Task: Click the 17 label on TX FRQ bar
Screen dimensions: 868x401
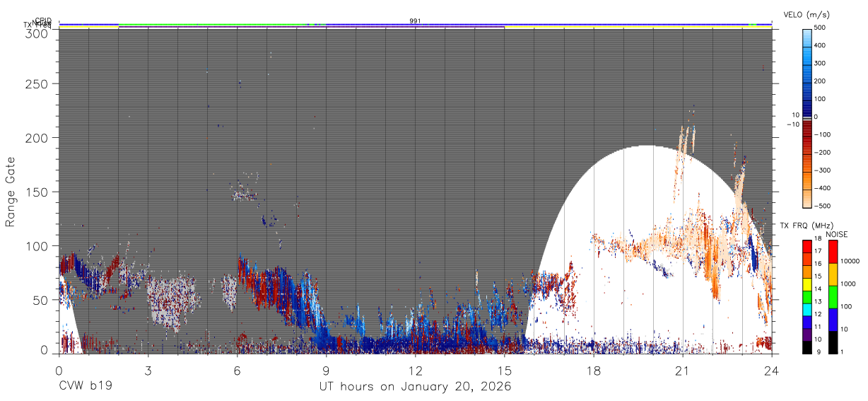Action: (x=818, y=251)
